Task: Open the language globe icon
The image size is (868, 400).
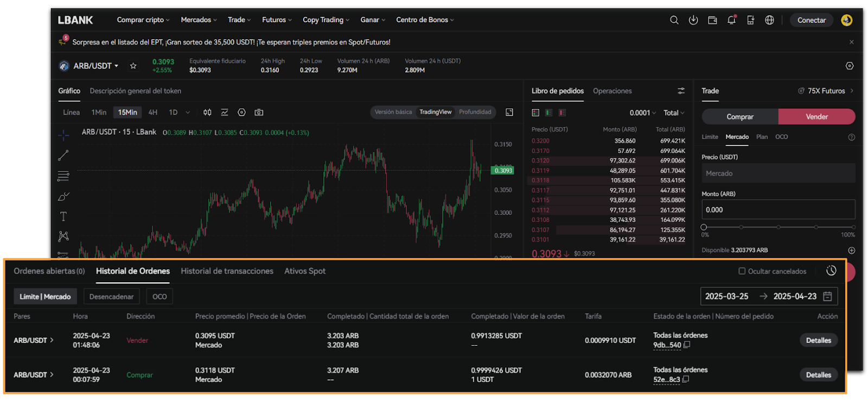Action: point(769,20)
